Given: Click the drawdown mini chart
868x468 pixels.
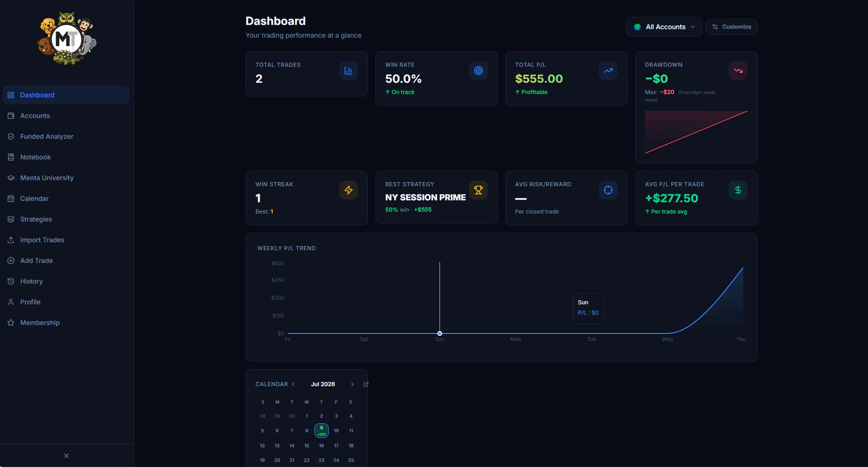Looking at the screenshot, I should coord(696,132).
